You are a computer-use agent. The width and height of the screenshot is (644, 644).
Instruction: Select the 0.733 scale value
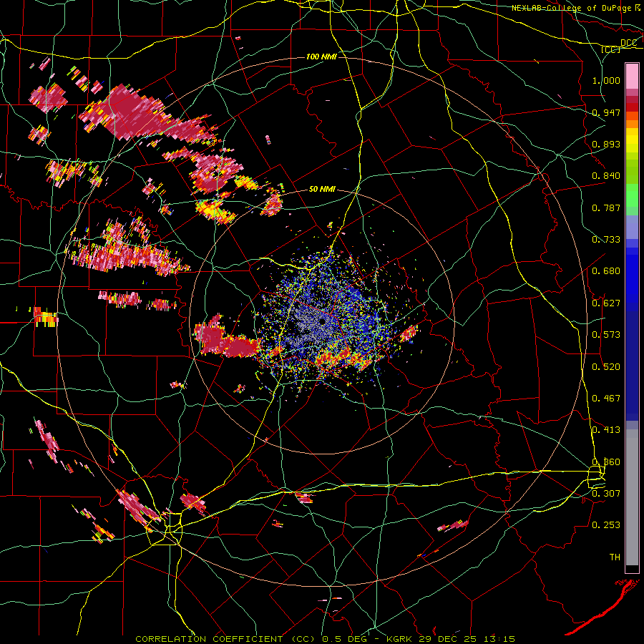coord(606,239)
